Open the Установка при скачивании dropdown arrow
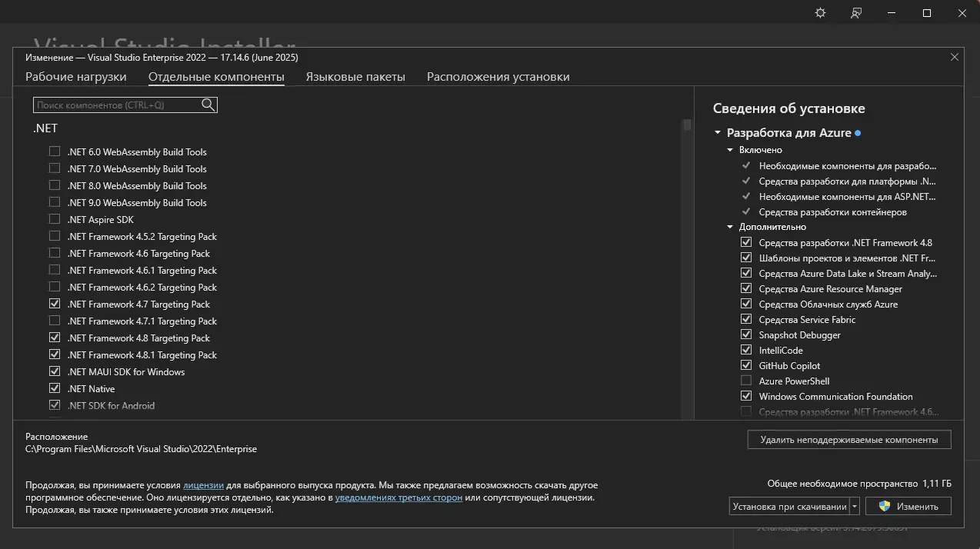The width and height of the screenshot is (980, 549). 855,507
